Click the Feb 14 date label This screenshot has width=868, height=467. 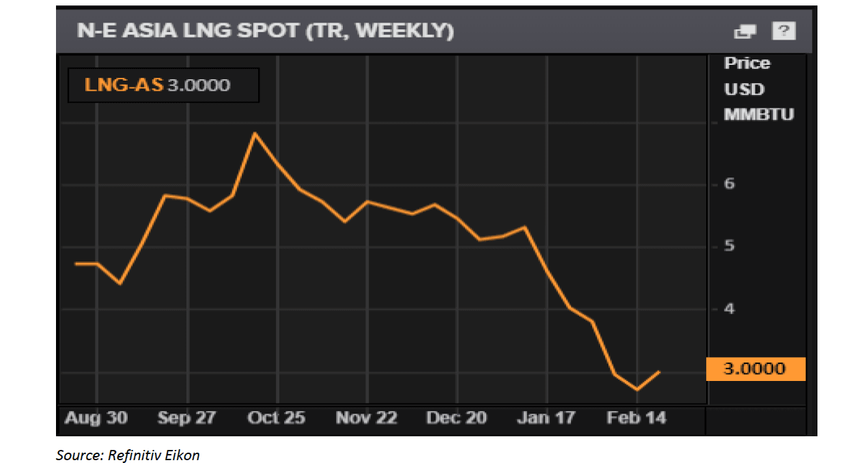[636, 418]
